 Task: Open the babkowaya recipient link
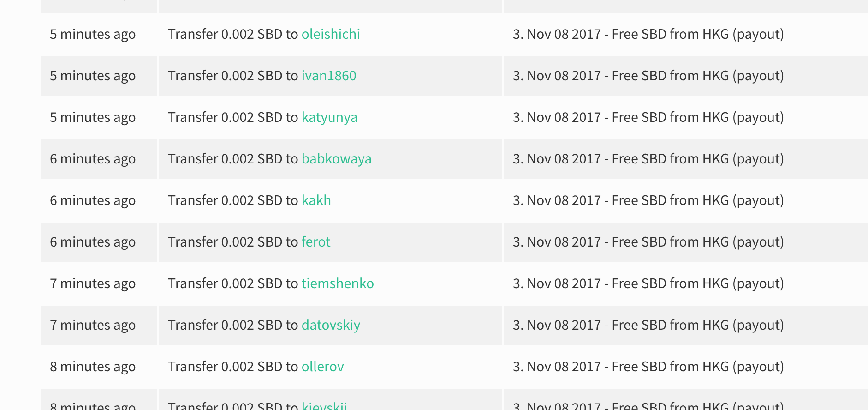click(x=336, y=159)
